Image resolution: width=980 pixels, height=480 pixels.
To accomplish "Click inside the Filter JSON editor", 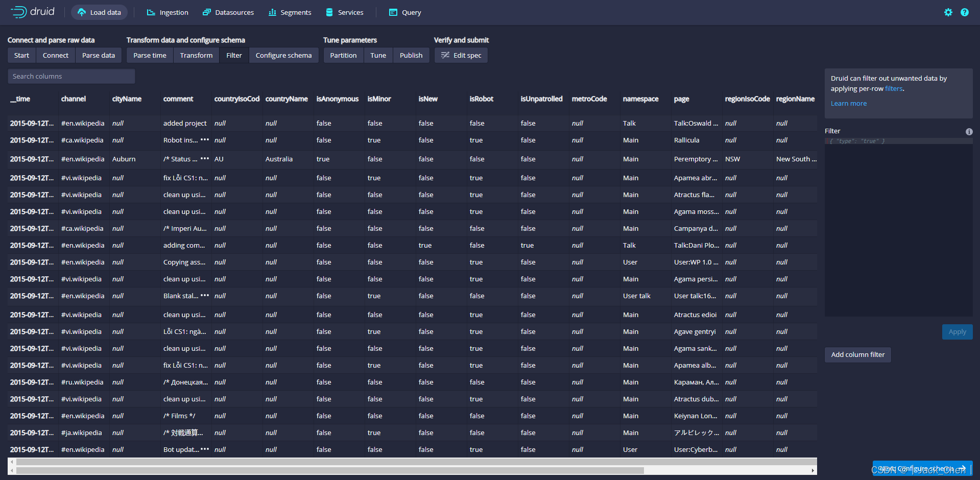I will (x=899, y=227).
